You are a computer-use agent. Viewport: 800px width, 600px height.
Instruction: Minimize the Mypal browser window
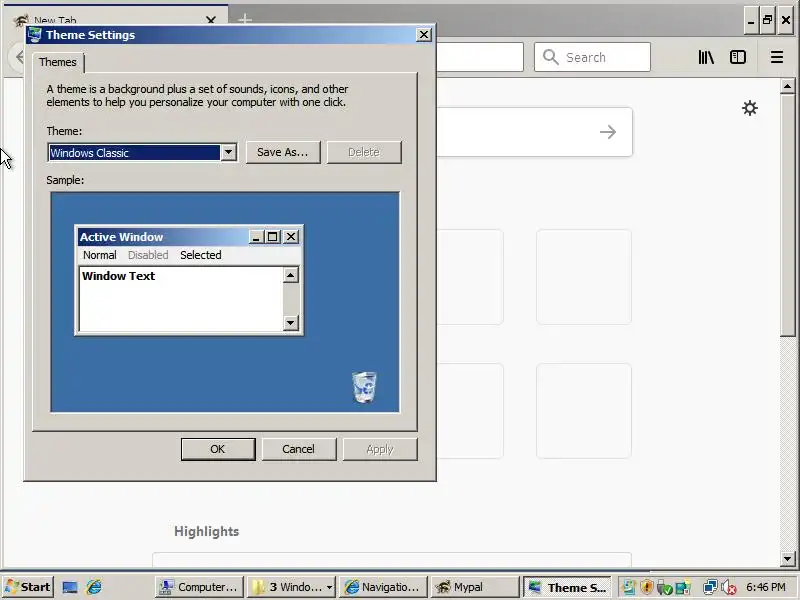coord(751,20)
